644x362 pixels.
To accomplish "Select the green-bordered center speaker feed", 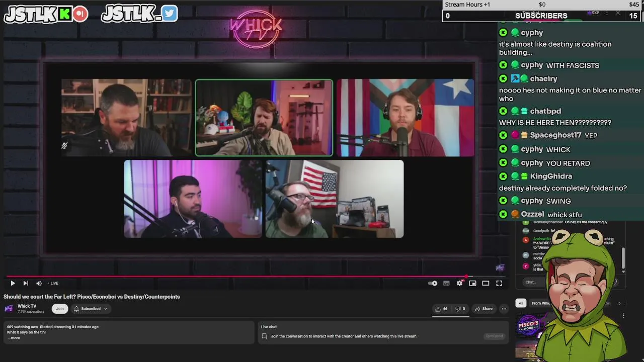I will click(x=264, y=118).
